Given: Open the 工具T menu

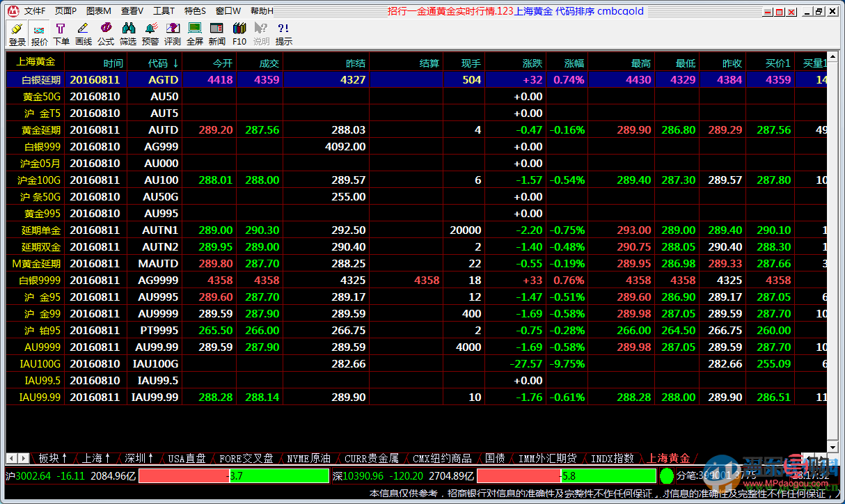Looking at the screenshot, I should point(164,11).
